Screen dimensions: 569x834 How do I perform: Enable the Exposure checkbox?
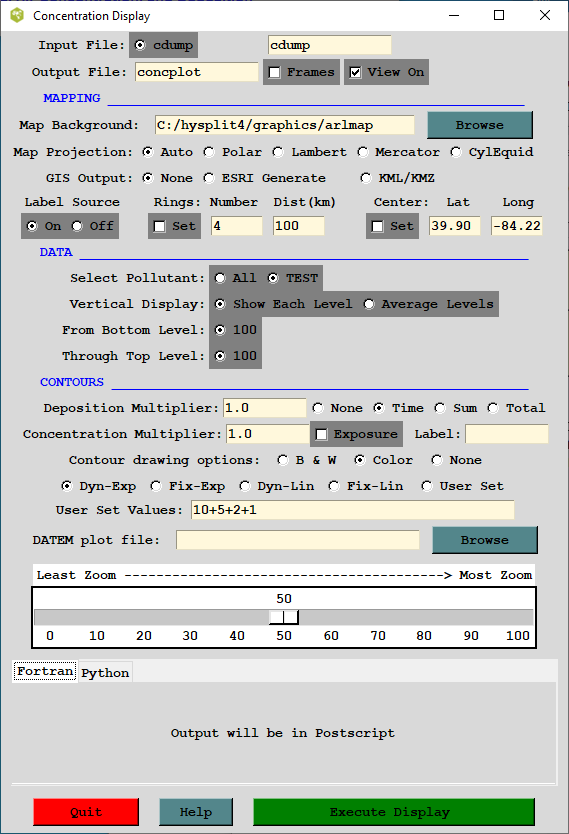click(x=321, y=435)
